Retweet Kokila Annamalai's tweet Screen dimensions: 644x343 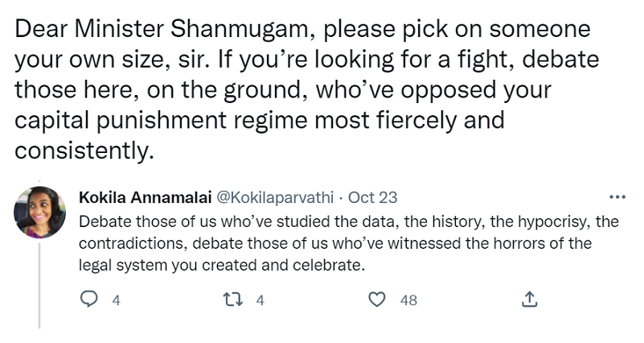[x=232, y=300]
